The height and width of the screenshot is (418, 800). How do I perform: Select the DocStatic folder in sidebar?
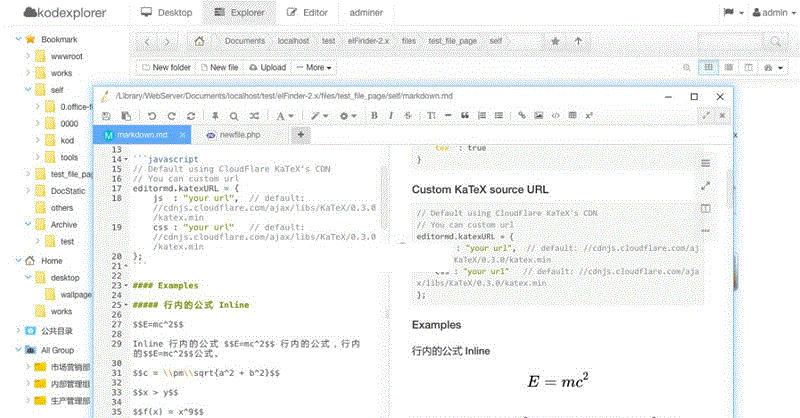coord(68,190)
